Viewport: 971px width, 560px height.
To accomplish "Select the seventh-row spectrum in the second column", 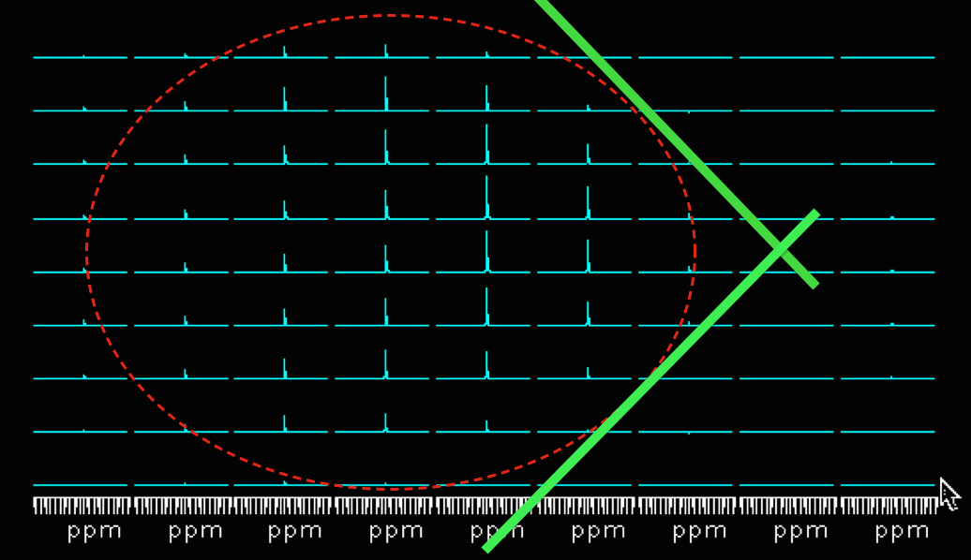I will [x=183, y=375].
